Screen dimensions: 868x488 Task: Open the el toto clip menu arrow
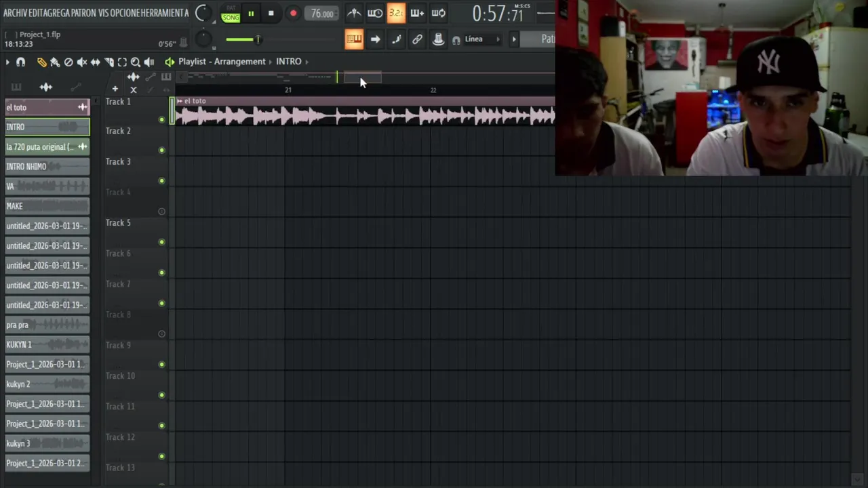point(179,101)
